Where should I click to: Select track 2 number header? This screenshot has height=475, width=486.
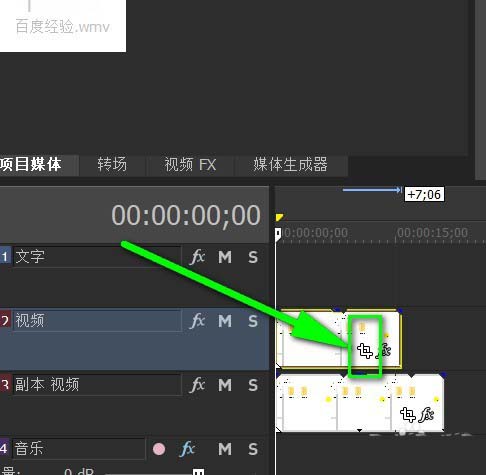pos(5,321)
